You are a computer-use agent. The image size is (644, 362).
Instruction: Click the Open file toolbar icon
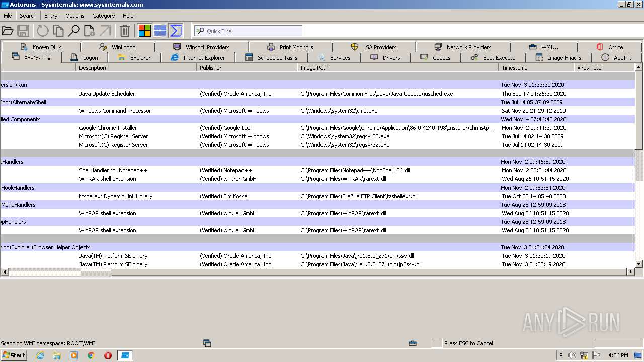[7, 31]
